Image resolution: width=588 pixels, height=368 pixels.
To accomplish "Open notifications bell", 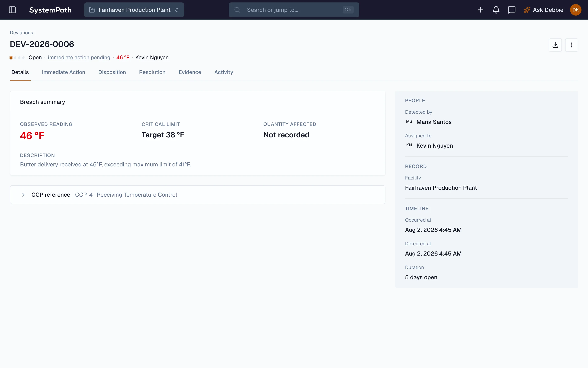I will pyautogui.click(x=496, y=10).
